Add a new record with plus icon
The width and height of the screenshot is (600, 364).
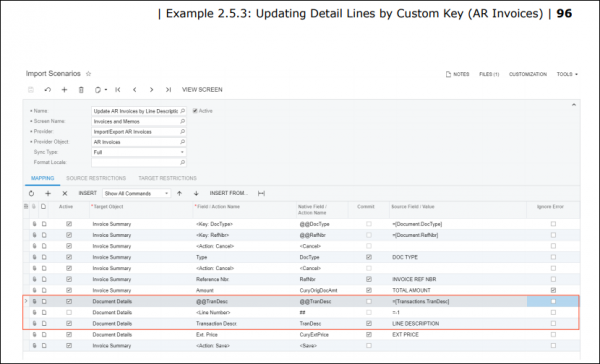[64, 90]
